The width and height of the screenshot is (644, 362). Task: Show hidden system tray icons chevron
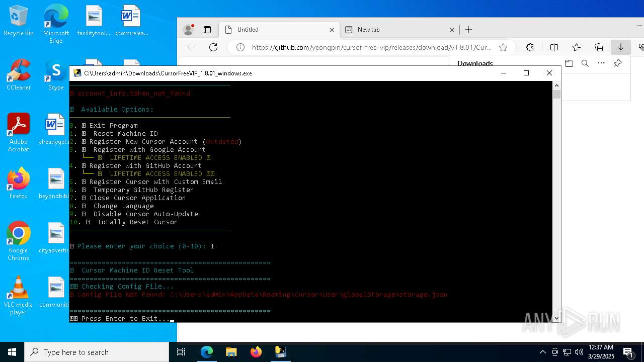tap(542, 352)
